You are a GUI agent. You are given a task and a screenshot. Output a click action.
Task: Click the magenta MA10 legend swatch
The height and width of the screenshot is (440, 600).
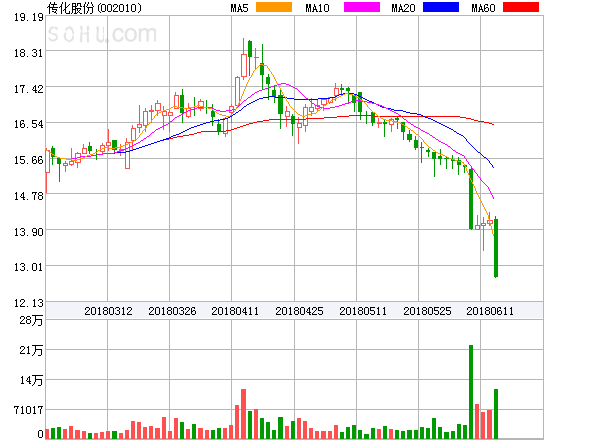click(x=362, y=7)
